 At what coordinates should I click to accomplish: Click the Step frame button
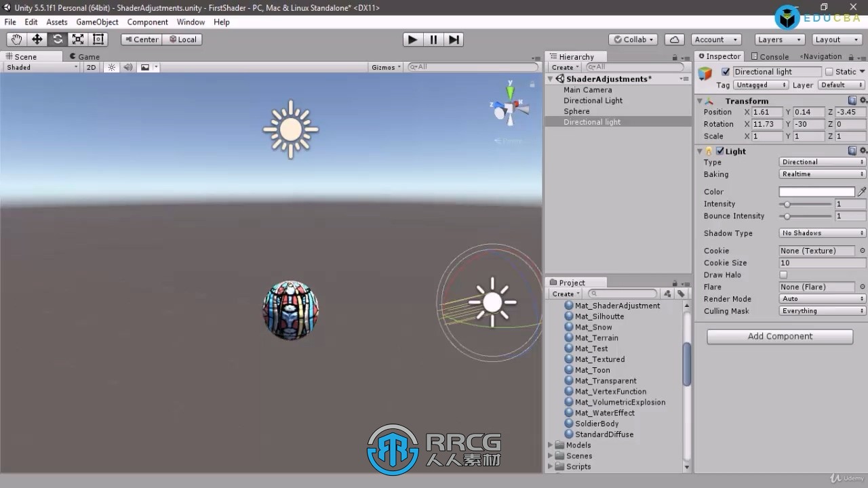coord(454,39)
